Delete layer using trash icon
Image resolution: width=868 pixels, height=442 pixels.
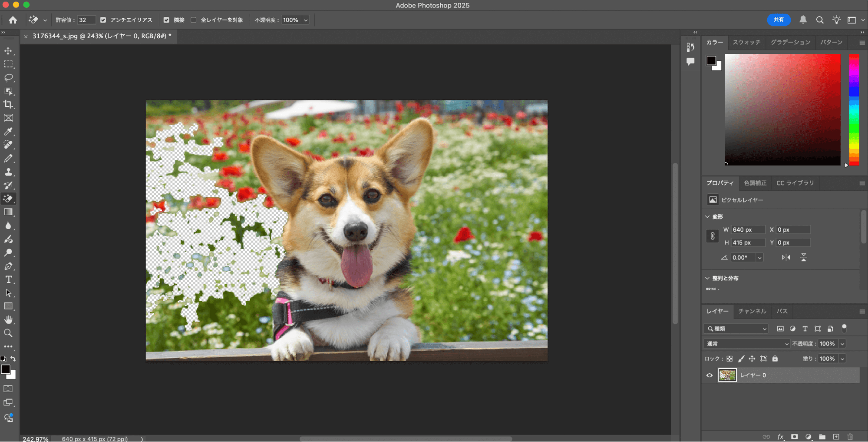850,437
